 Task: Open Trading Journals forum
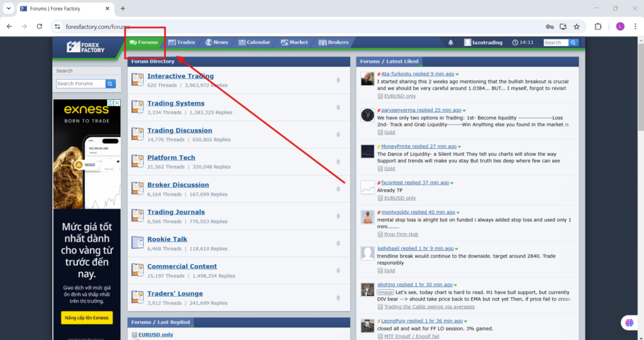(x=176, y=212)
